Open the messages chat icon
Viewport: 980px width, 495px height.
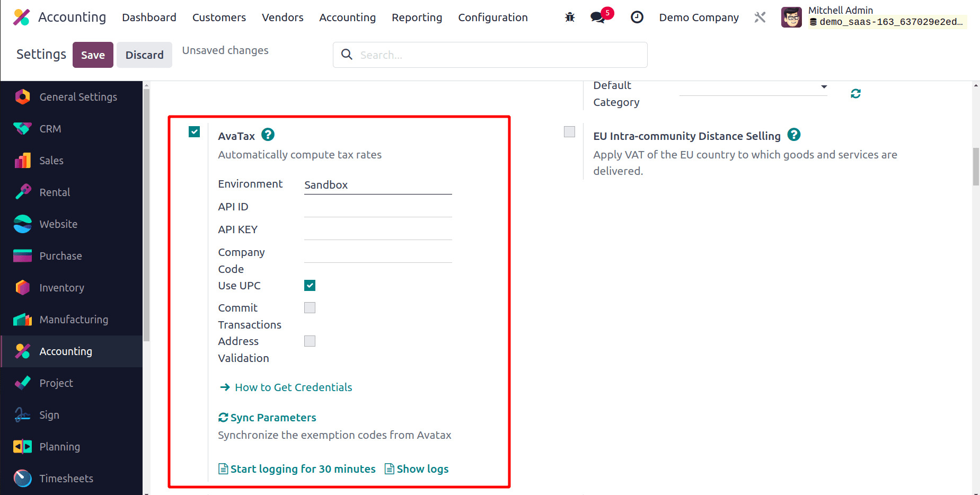598,17
